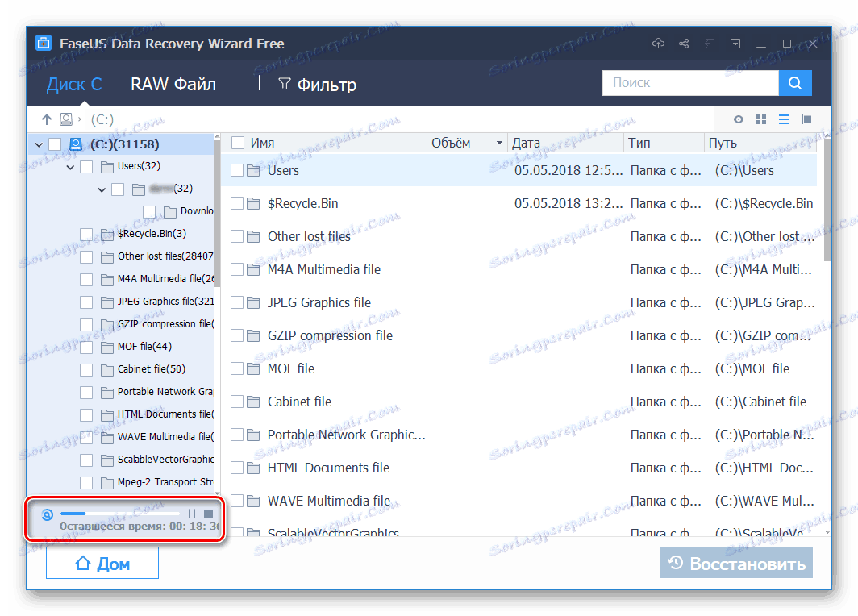Screen dimensions: 858x616
Task: Click the import session icon in title bar
Action: 710,44
